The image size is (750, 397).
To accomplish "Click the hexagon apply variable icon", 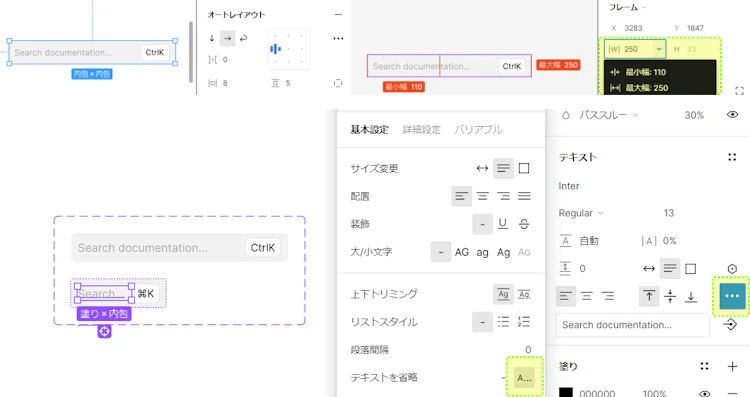I will click(x=732, y=269).
